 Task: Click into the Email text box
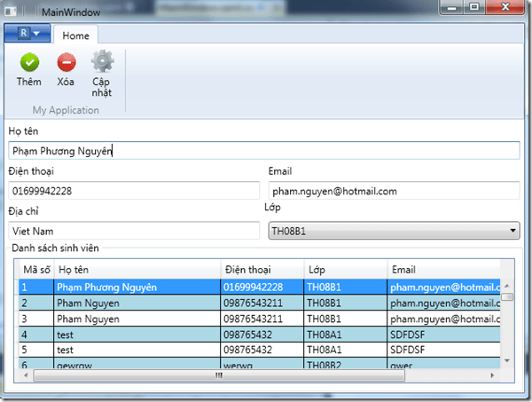click(x=394, y=191)
